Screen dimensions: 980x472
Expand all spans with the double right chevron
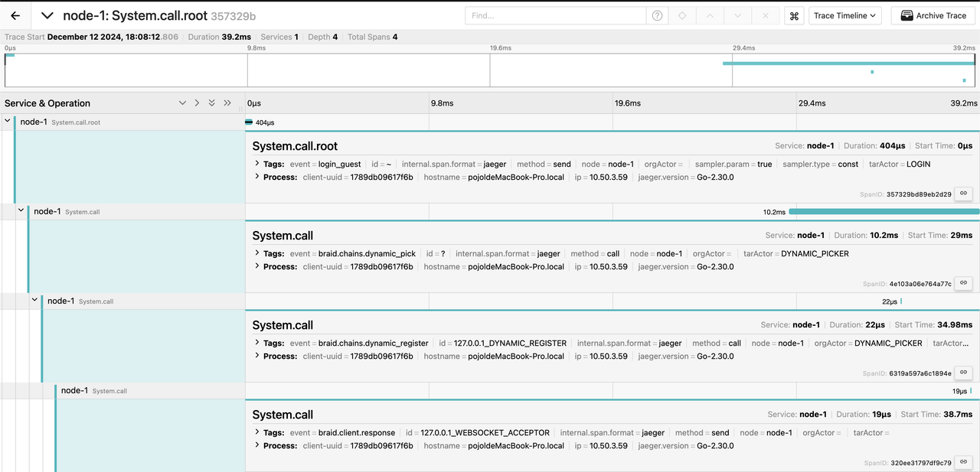tap(227, 103)
